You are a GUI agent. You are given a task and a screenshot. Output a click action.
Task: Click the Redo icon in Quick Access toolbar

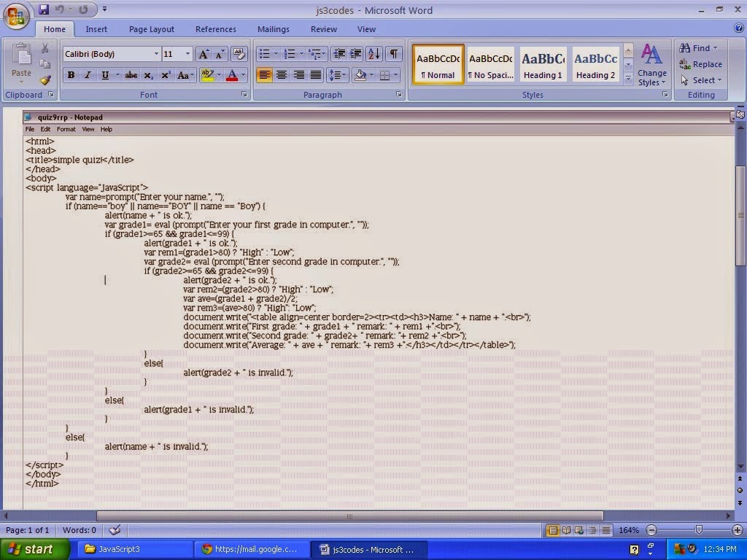tap(83, 9)
